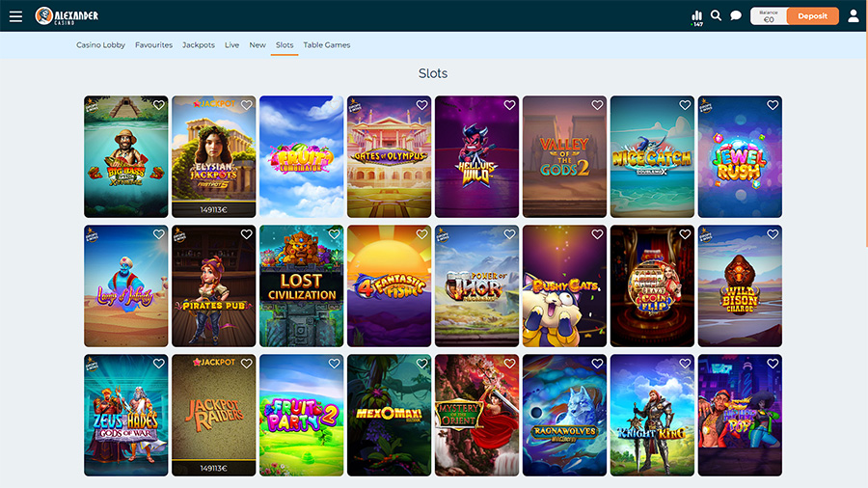Image resolution: width=868 pixels, height=488 pixels.
Task: Open the Lost Civilization game
Action: point(301,286)
